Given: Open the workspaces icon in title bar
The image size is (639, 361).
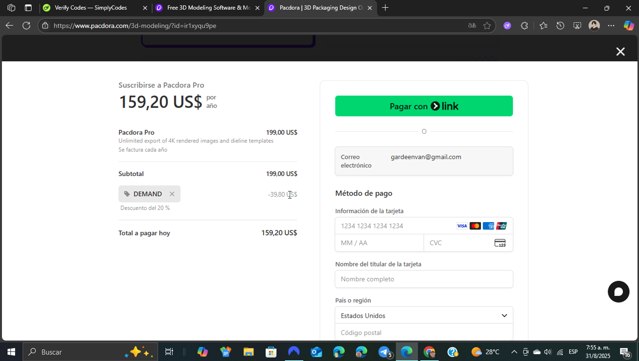Looking at the screenshot, I should [x=11, y=8].
